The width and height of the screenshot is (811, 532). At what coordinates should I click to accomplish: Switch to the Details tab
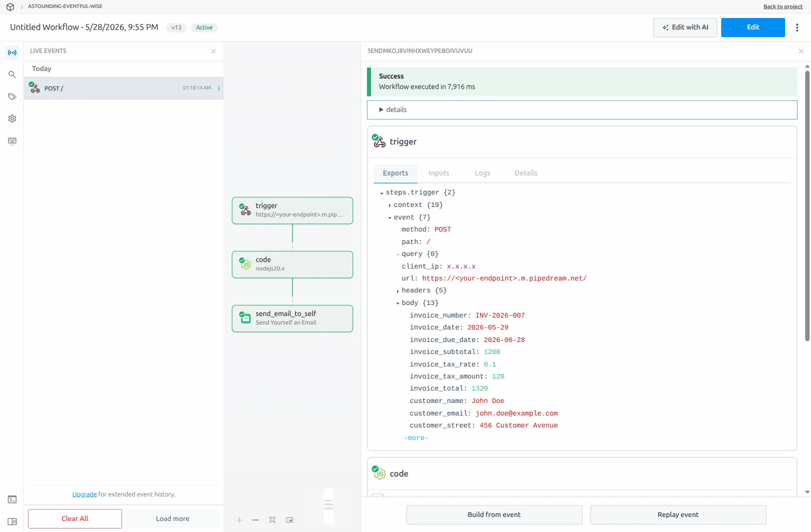tap(526, 173)
